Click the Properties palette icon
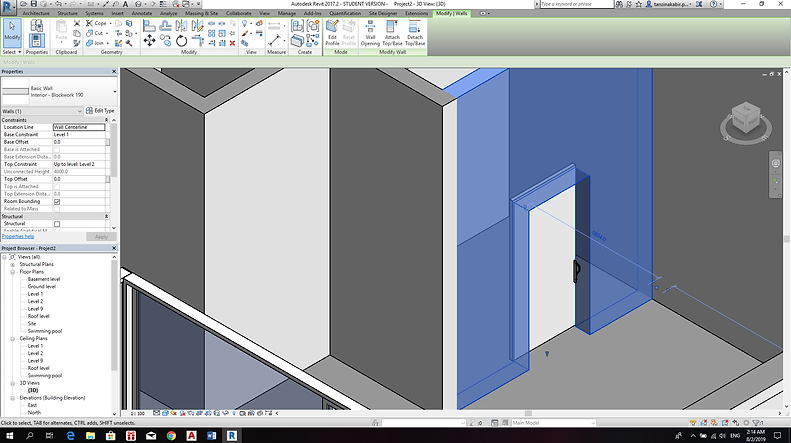Viewport: 791px width, 443px height. click(36, 41)
